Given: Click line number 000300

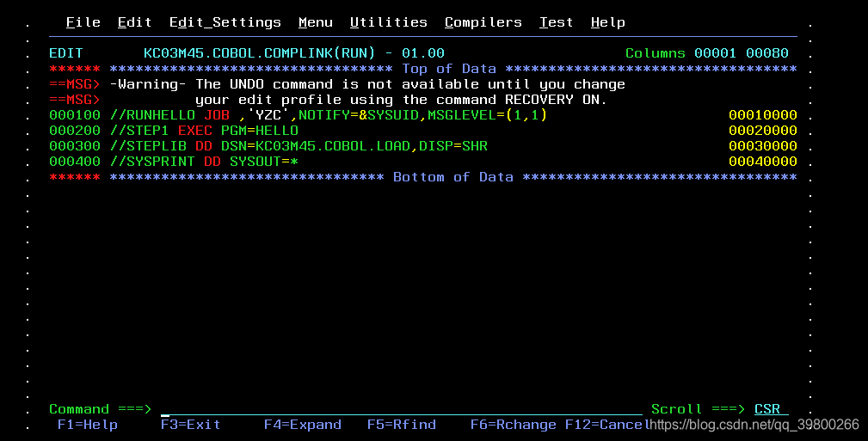Looking at the screenshot, I should click(x=75, y=146).
